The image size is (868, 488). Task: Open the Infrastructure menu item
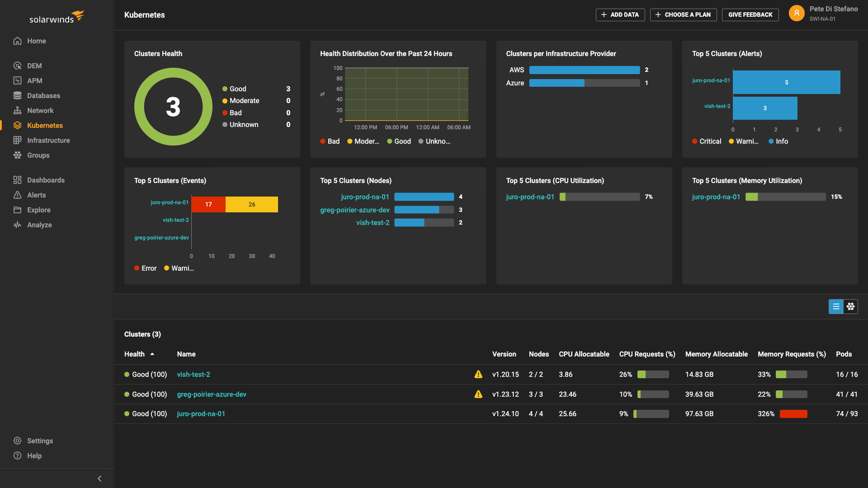click(x=48, y=140)
